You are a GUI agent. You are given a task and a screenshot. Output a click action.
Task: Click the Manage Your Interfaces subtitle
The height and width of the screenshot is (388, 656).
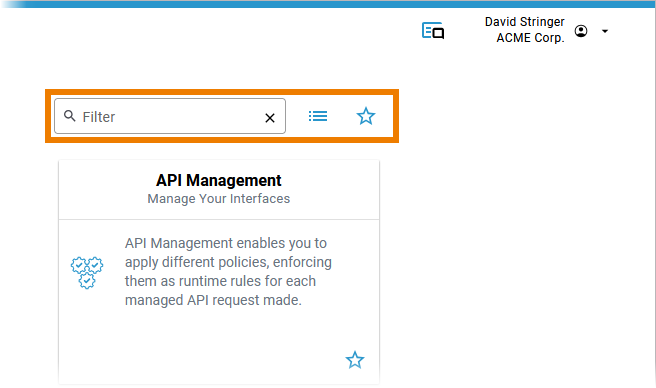click(219, 199)
